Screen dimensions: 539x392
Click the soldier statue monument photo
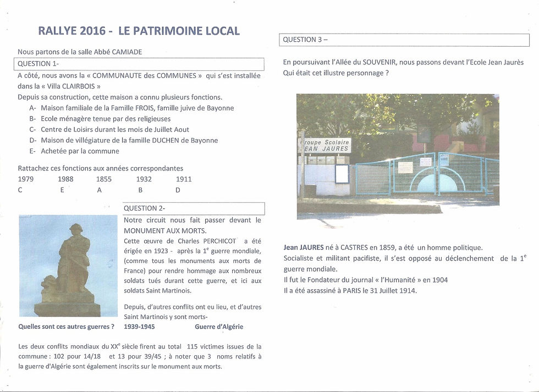68,266
